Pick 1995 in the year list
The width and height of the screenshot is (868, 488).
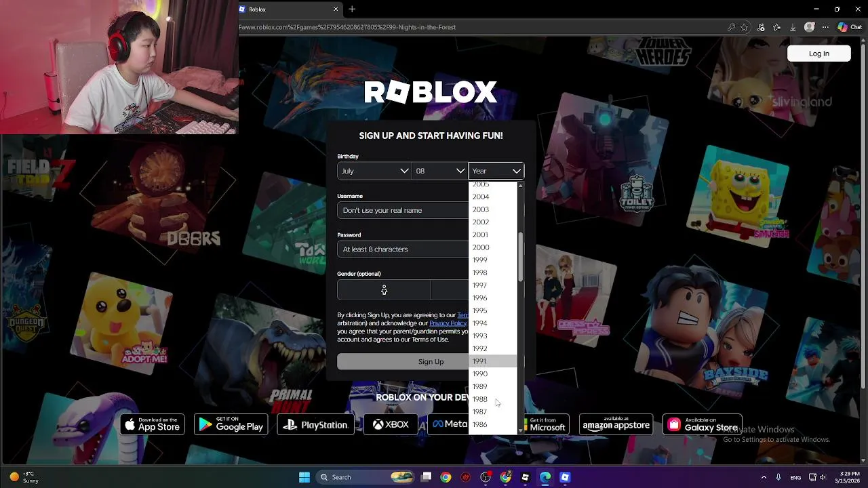(x=493, y=310)
